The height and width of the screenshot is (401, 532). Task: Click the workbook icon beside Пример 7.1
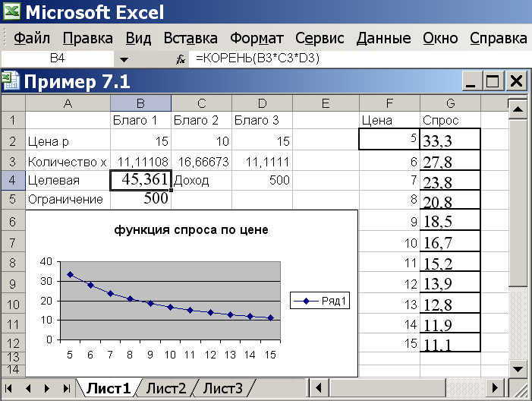[x=11, y=81]
